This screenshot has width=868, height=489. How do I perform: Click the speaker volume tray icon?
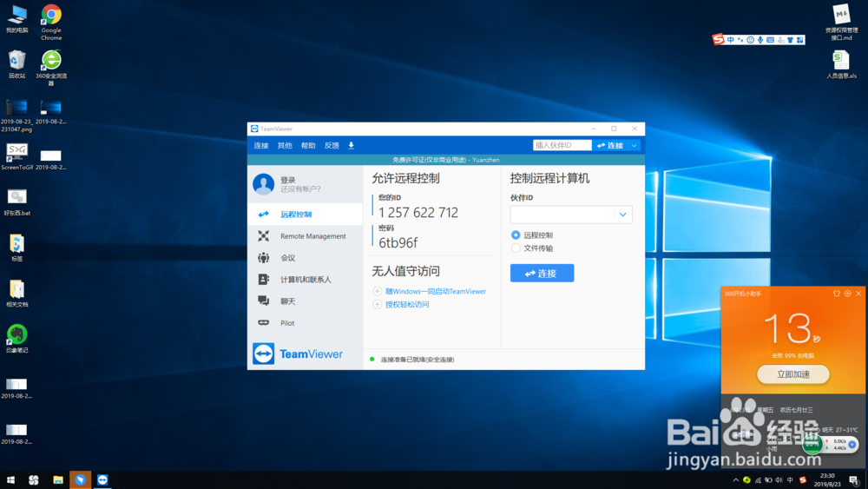(779, 480)
